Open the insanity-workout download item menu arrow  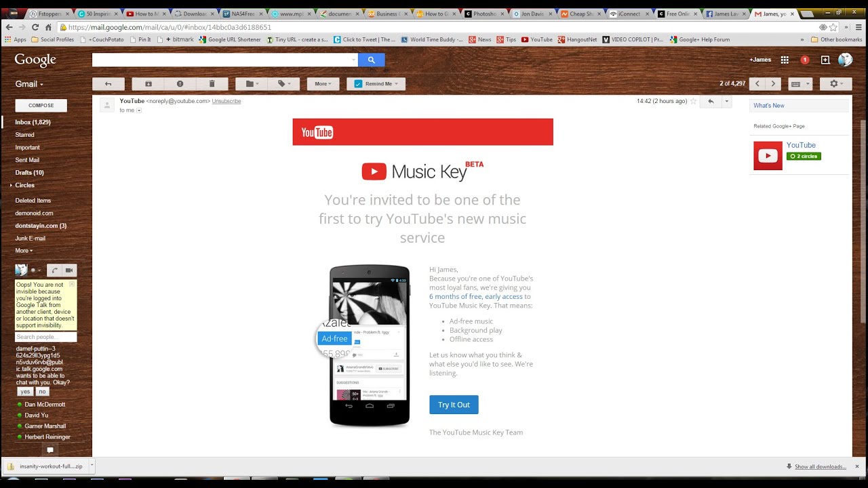coord(92,466)
